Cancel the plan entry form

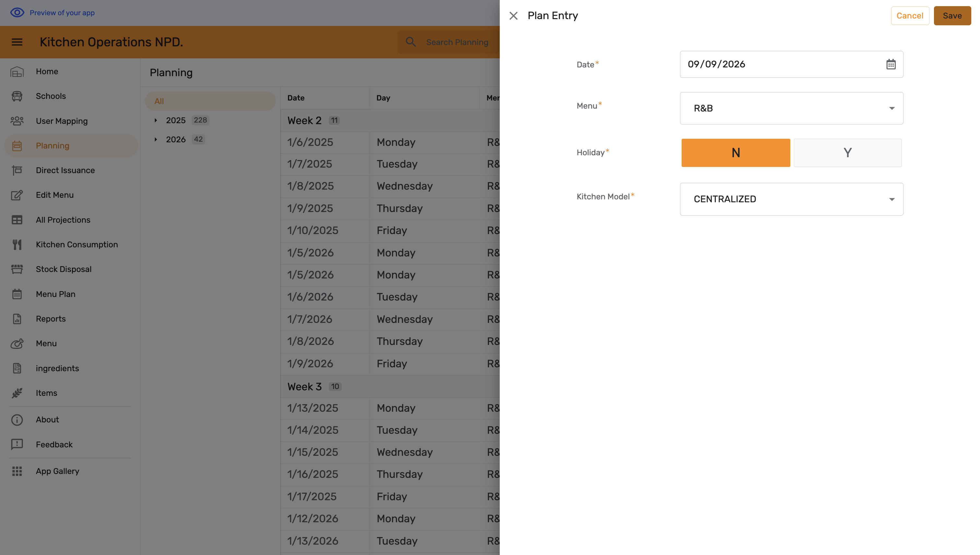pyautogui.click(x=910, y=16)
